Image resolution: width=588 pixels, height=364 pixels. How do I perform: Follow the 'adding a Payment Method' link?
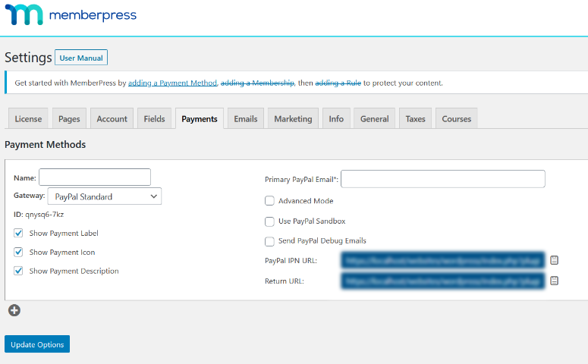[x=172, y=83]
